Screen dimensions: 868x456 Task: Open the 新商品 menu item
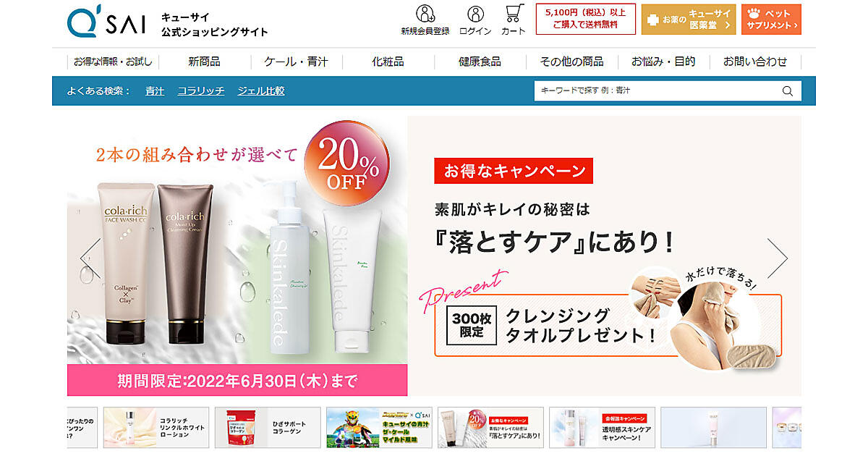[x=204, y=62]
